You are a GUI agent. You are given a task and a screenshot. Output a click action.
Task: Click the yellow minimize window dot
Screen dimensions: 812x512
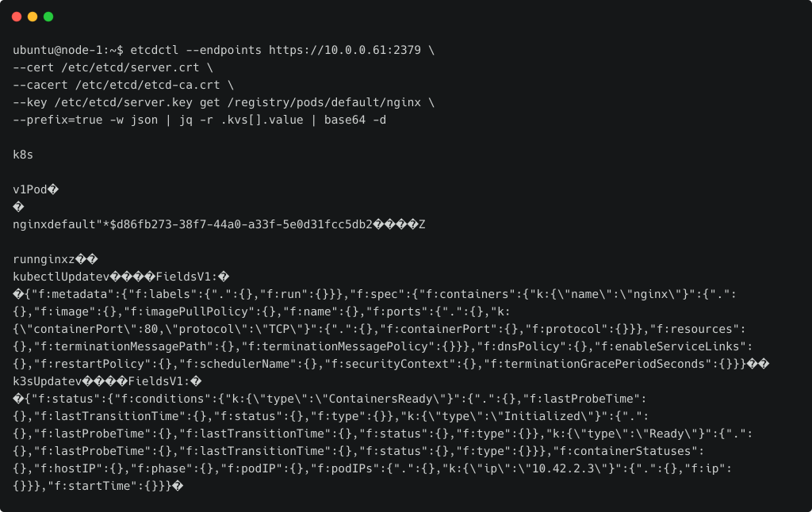(x=33, y=17)
